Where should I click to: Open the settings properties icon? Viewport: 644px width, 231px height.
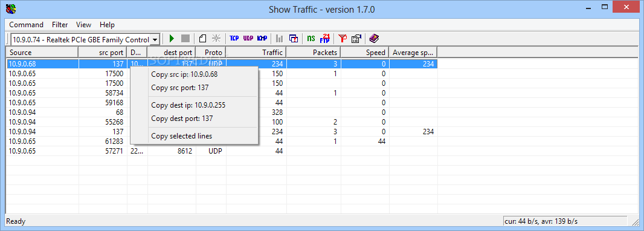(356, 39)
